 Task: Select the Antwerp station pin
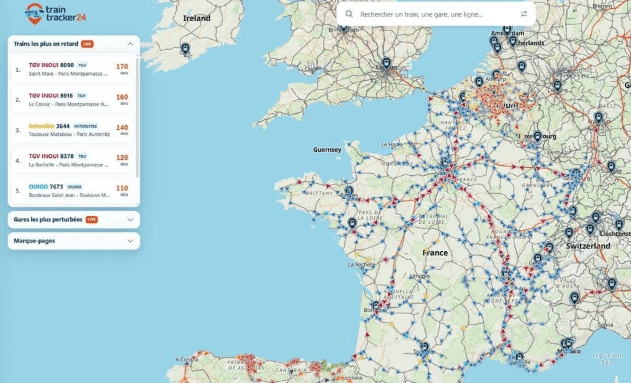[496, 75]
